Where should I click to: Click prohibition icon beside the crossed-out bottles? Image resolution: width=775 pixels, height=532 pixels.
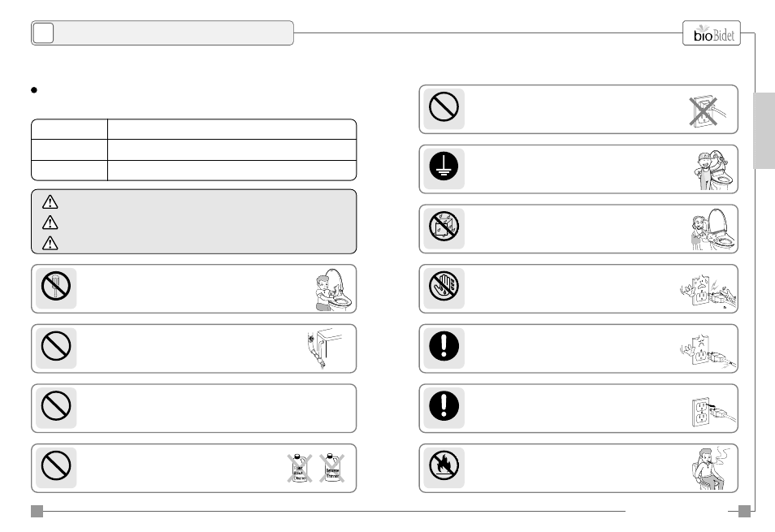tap(56, 465)
